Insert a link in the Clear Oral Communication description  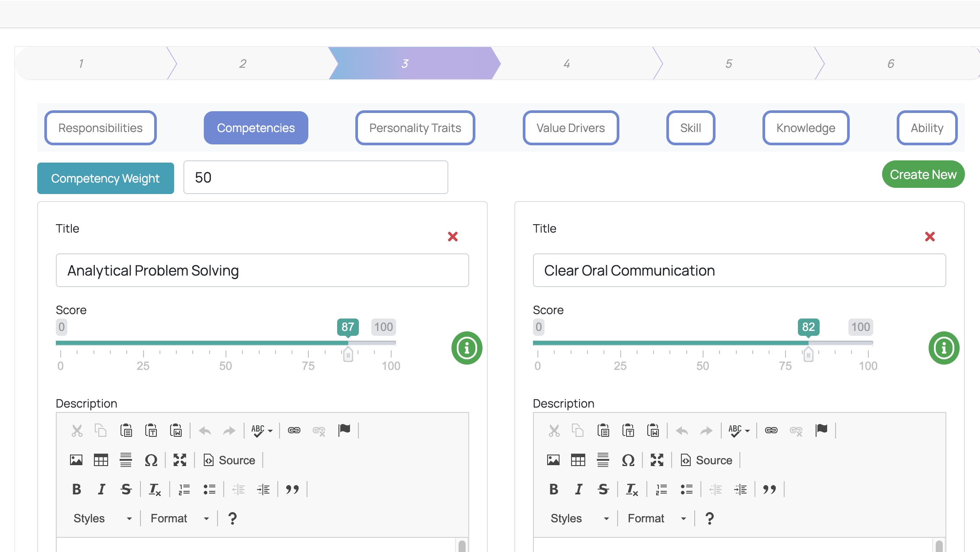pos(771,430)
